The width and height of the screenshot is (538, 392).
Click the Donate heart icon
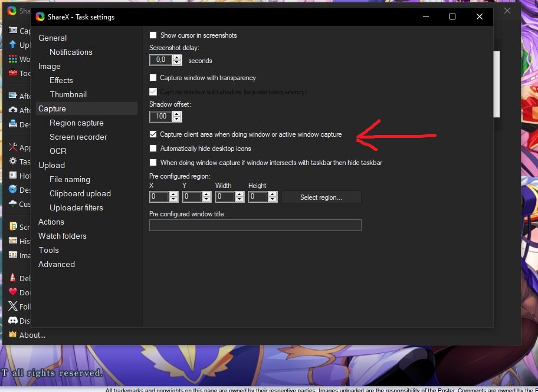(x=13, y=292)
